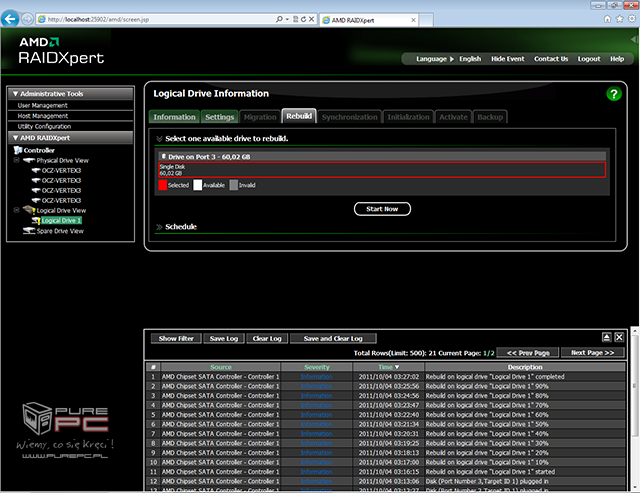Click the stop X icon in address bar
Screen dimensions: 640x493
pos(311,19)
